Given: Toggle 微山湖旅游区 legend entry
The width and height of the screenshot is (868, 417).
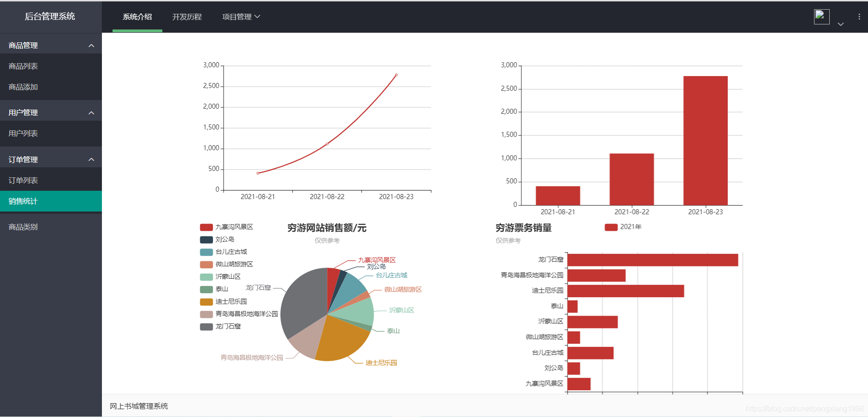Looking at the screenshot, I should [x=226, y=264].
